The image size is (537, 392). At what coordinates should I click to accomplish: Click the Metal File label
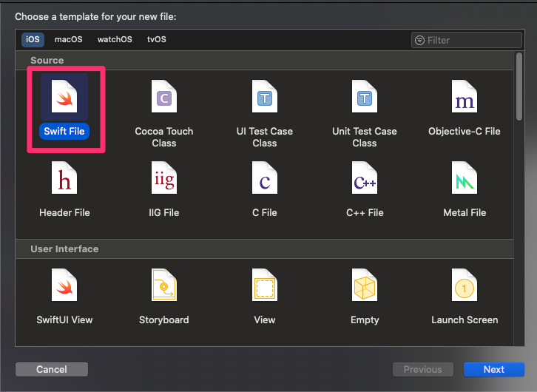[465, 212]
